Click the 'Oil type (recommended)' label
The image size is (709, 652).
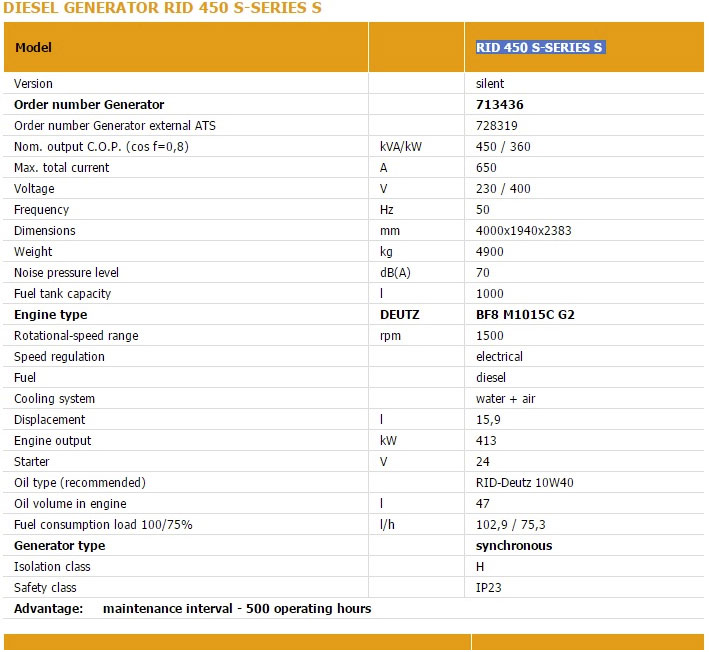click(x=80, y=483)
